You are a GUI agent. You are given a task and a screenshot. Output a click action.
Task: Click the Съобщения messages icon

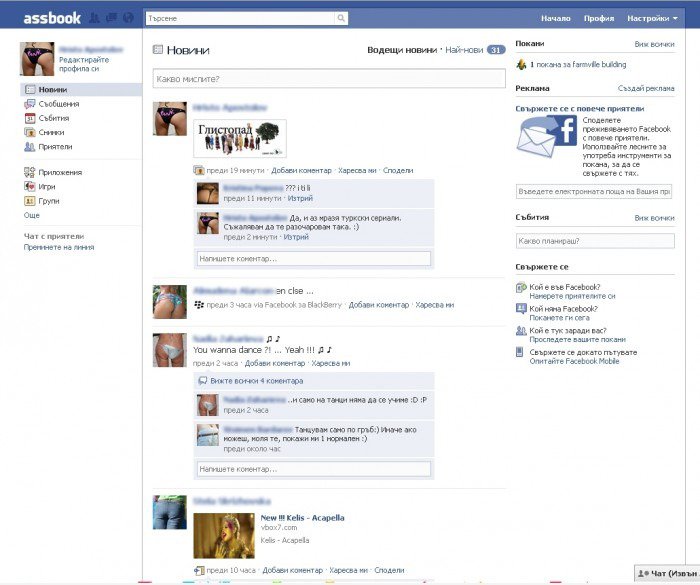pos(30,104)
